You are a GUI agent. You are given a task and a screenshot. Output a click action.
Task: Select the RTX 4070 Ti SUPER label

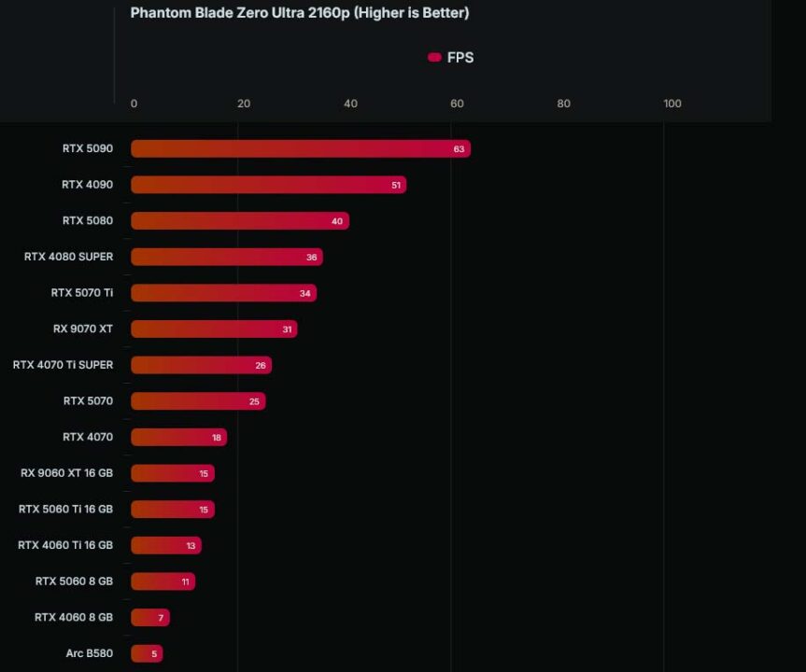coord(63,365)
